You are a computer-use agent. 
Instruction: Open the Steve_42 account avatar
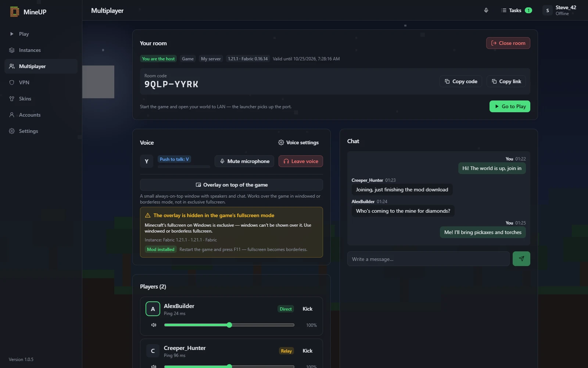548,10
